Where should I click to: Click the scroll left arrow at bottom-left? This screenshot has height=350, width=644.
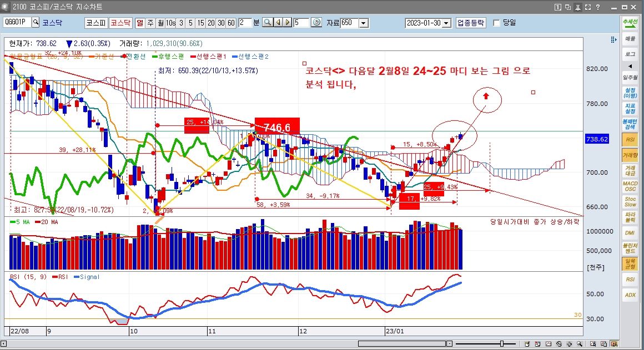pyautogui.click(x=4, y=343)
